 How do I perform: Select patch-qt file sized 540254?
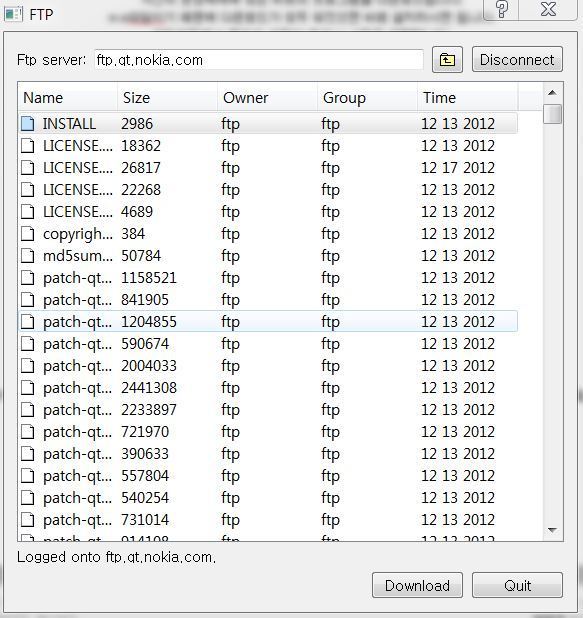pyautogui.click(x=268, y=498)
